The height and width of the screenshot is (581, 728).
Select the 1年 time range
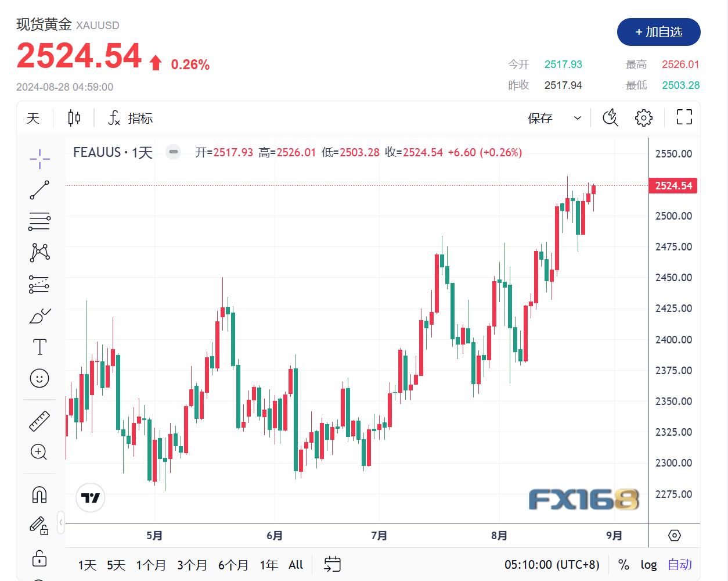click(x=268, y=565)
